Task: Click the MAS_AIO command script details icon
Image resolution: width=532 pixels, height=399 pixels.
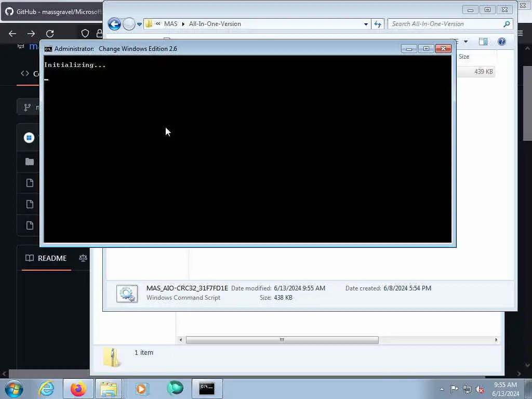Action: point(127,294)
